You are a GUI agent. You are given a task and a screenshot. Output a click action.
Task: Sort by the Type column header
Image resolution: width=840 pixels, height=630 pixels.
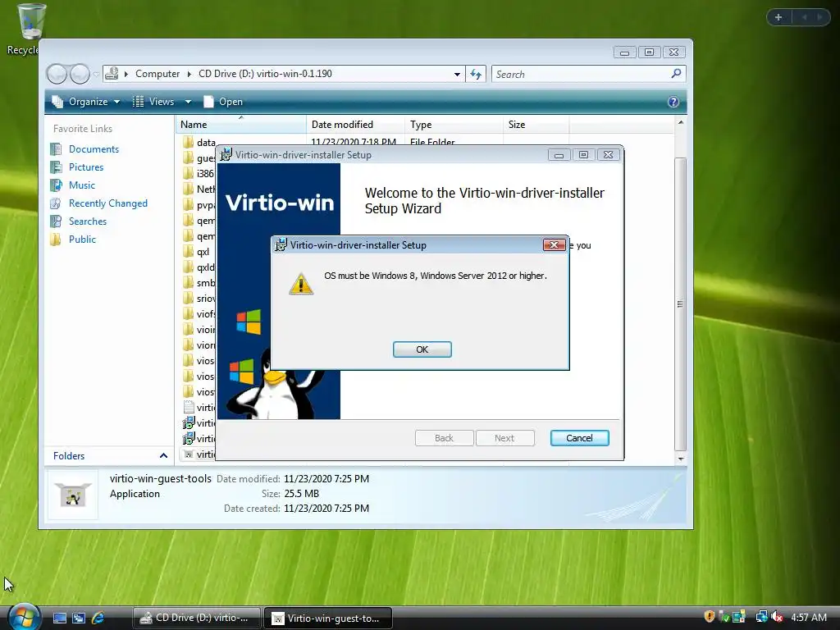pyautogui.click(x=454, y=125)
